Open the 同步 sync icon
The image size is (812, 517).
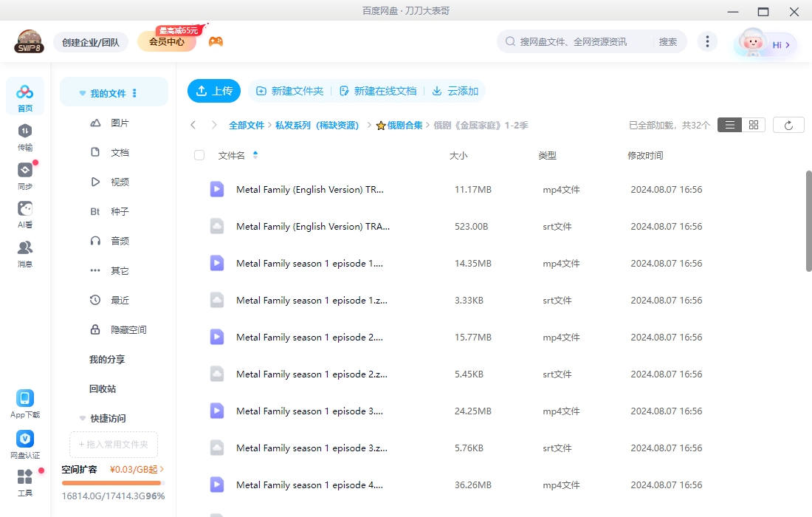pyautogui.click(x=25, y=176)
